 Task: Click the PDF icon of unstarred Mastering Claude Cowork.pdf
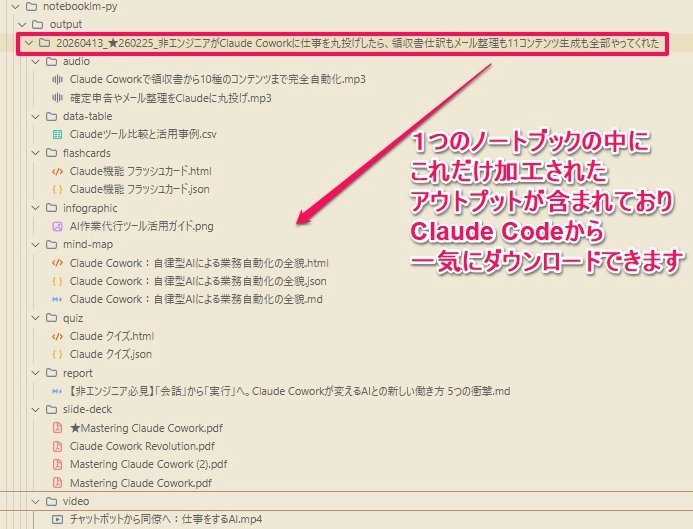[57, 483]
